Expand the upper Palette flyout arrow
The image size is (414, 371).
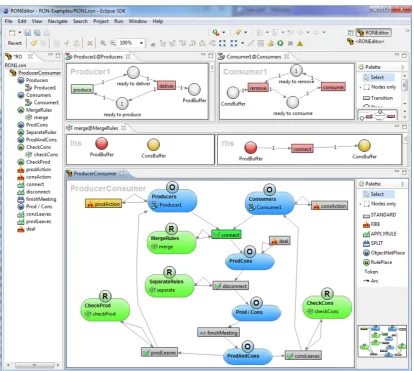pos(403,67)
